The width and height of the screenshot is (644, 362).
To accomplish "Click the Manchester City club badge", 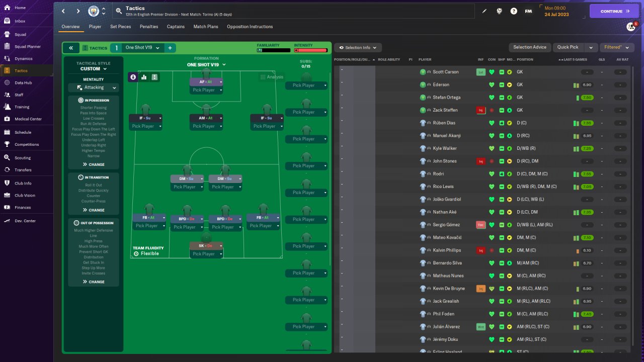I will pos(94,11).
